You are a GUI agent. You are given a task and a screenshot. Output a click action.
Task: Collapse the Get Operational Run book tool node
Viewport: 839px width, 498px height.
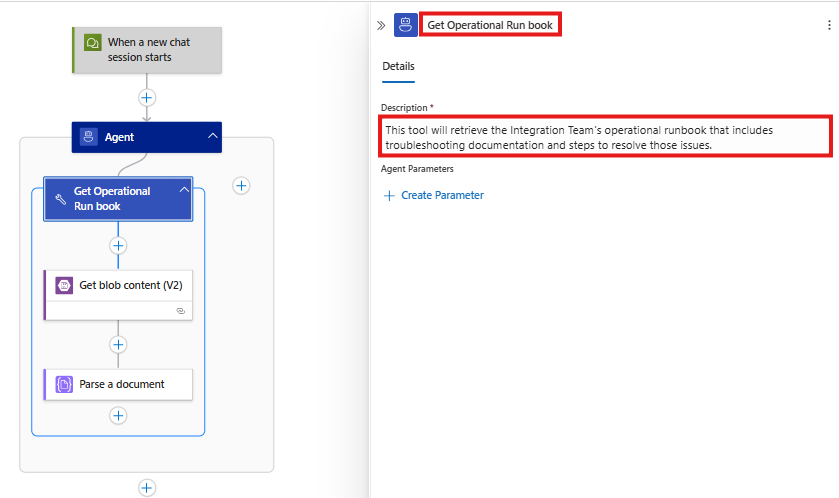pos(183,190)
